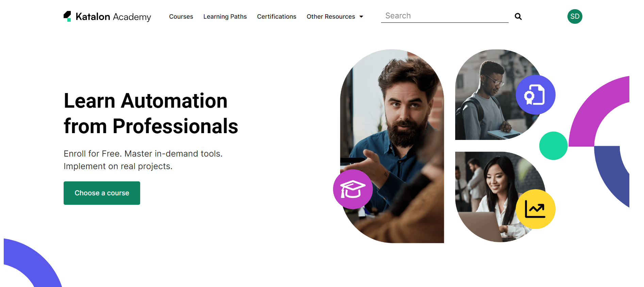Click the Katalon Academy wordmark link
644x287 pixels.
click(114, 16)
